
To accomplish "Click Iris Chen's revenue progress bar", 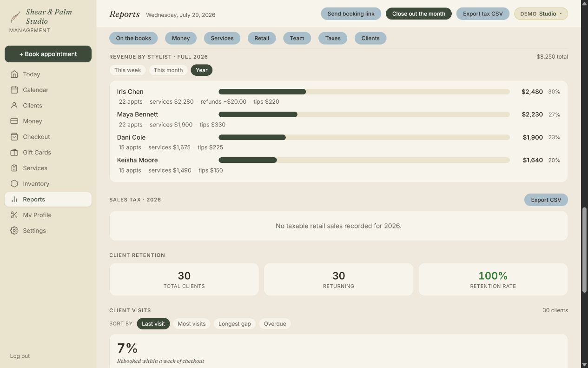I will pos(364,92).
